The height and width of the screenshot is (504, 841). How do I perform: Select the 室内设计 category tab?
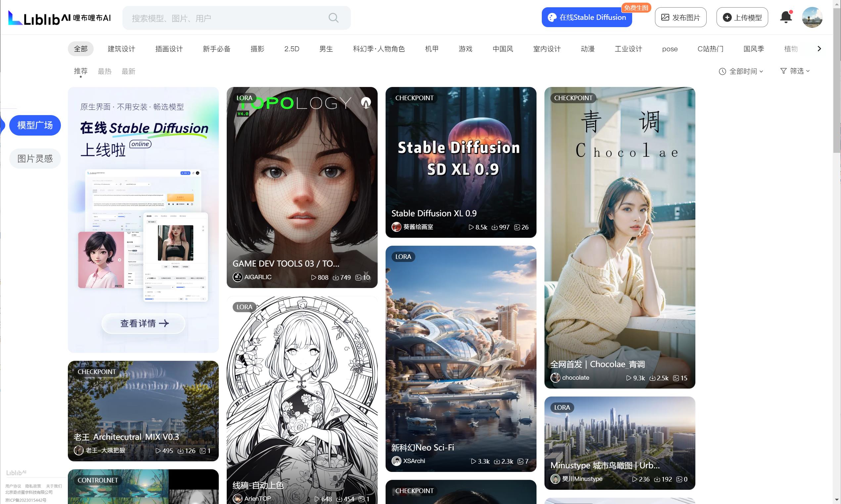click(x=547, y=49)
